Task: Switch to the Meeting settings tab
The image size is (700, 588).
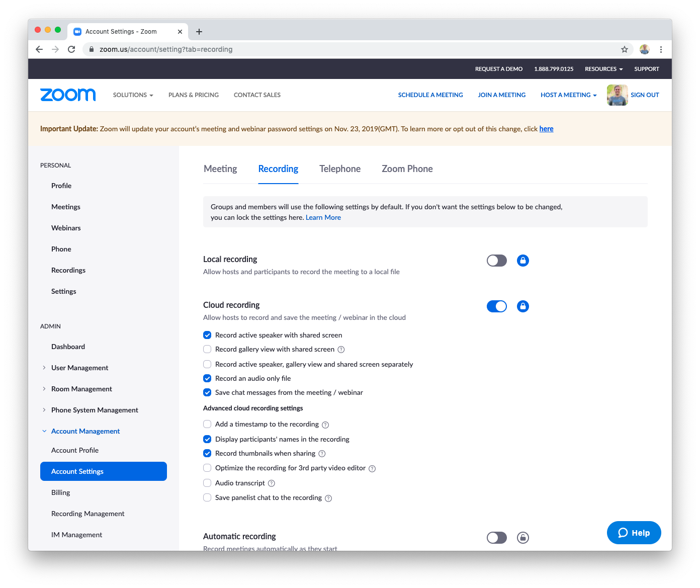Action: coord(220,169)
